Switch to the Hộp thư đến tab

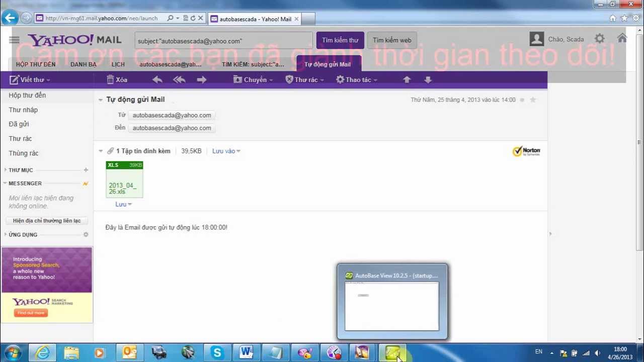36,64
